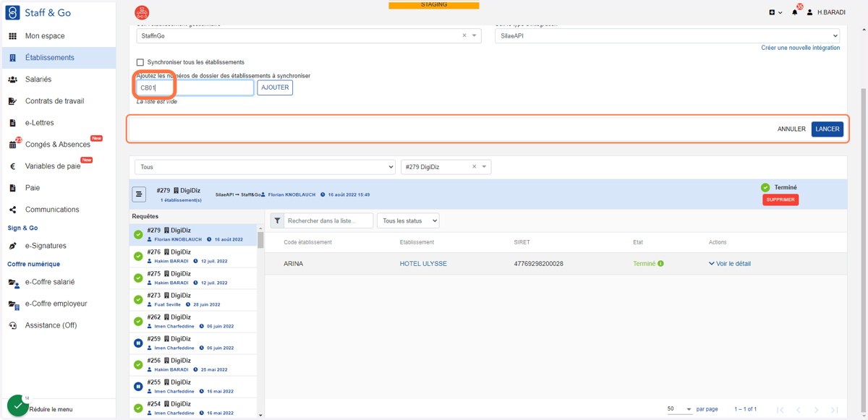
Task: Select request #279 DigiDiz in list
Action: tap(193, 235)
